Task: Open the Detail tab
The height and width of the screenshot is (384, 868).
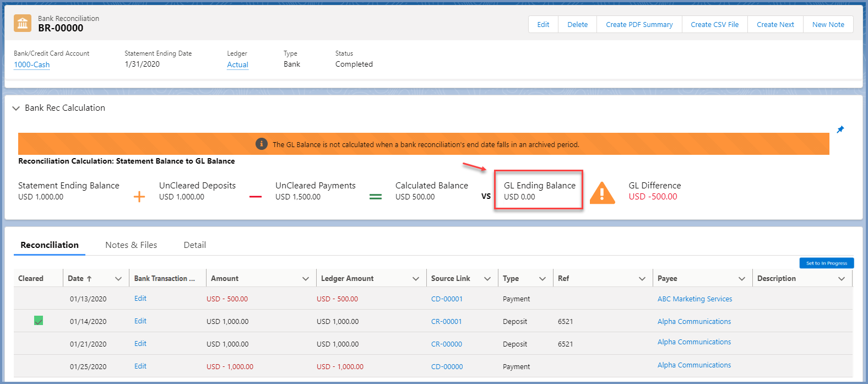Action: [194, 245]
